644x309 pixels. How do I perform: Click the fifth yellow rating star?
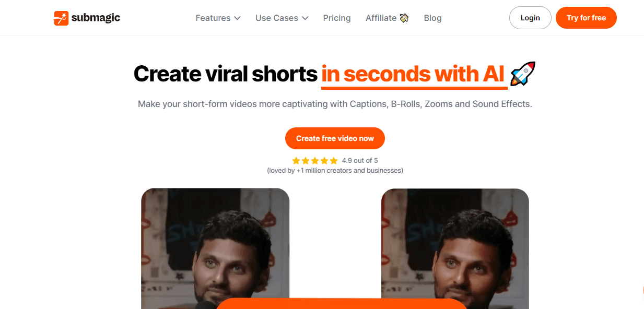pyautogui.click(x=334, y=161)
